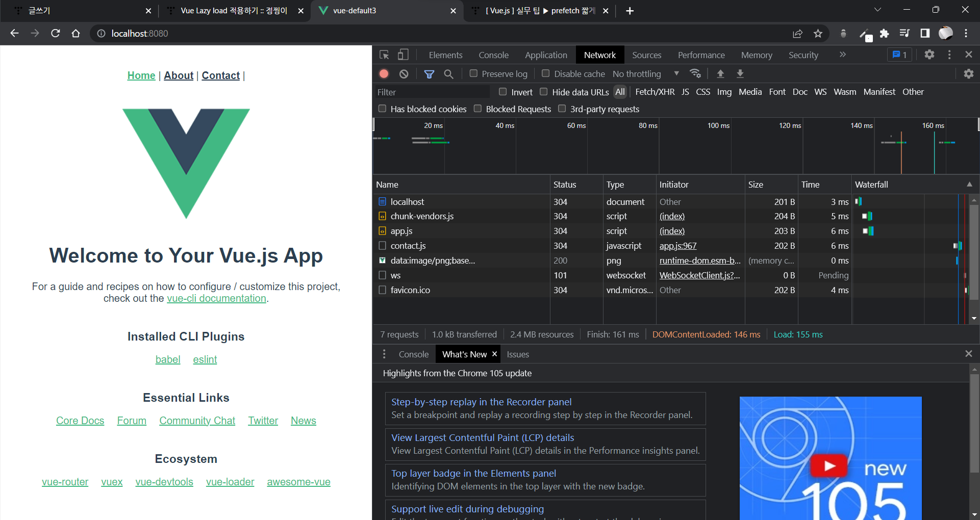Sort by the Waterfall column arrow
Screen dimensions: 980x520
(969, 185)
